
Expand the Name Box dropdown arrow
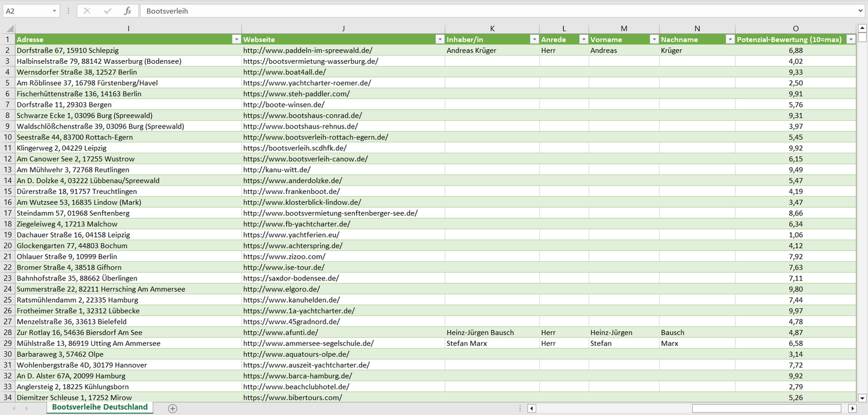54,11
